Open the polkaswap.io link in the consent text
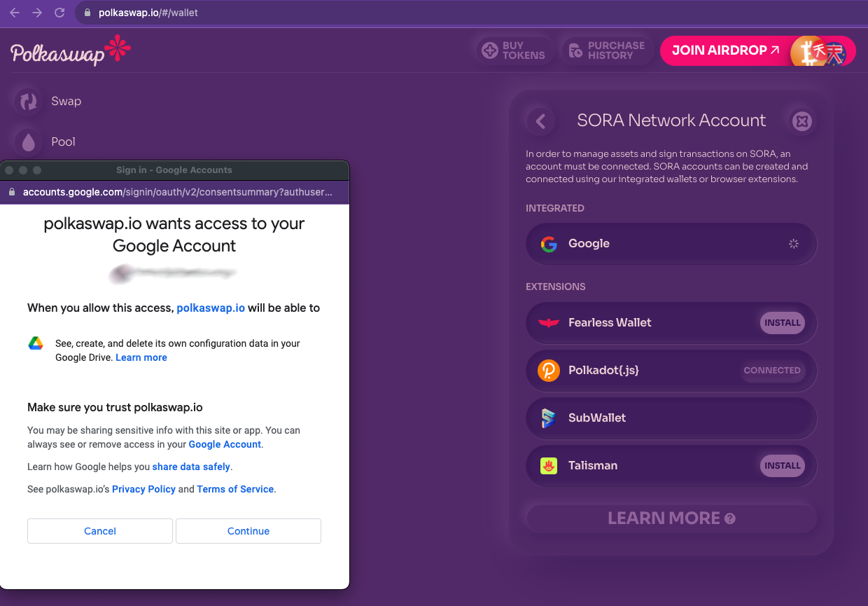The height and width of the screenshot is (606, 868). [211, 308]
